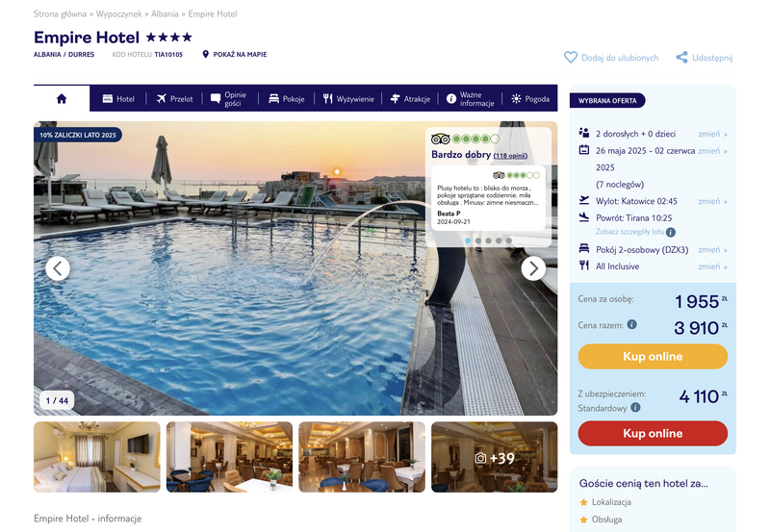The image size is (770, 532).
Task: Select first review carousel dot
Action: [x=468, y=241]
